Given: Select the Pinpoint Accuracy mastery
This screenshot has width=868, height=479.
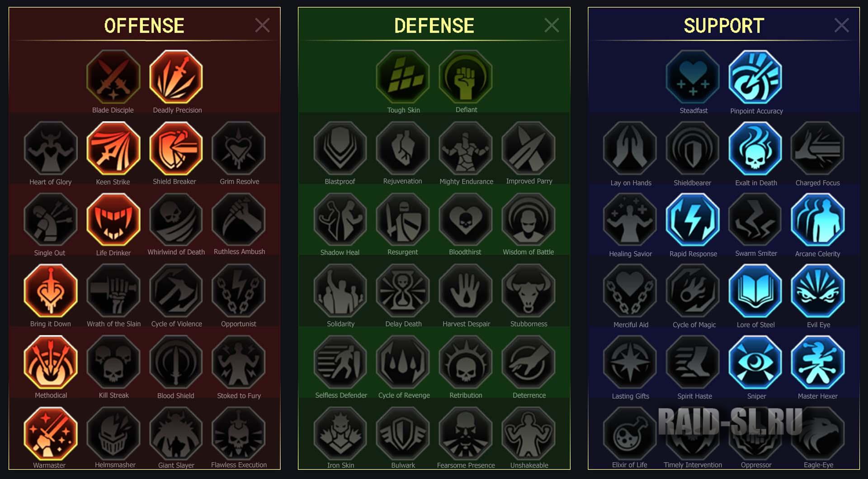Looking at the screenshot, I should (x=755, y=77).
